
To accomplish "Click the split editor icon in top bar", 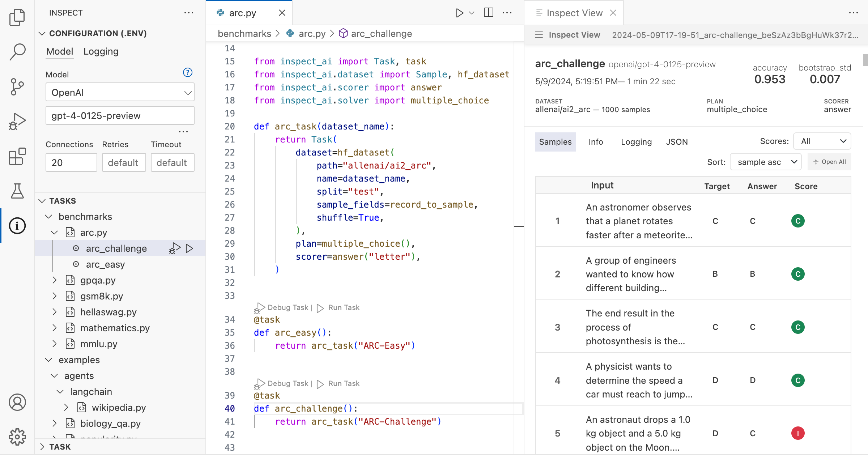I will click(488, 13).
